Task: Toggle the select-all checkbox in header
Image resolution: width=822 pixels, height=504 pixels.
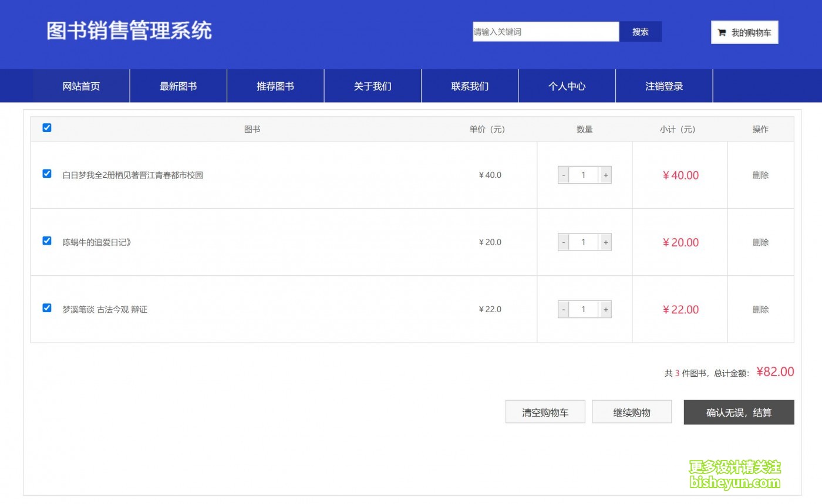Action: click(x=47, y=128)
